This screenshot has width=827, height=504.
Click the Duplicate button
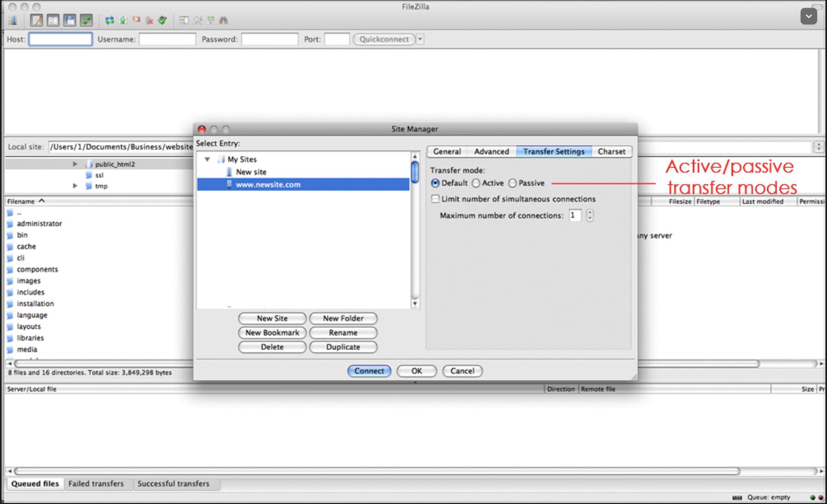tap(343, 347)
